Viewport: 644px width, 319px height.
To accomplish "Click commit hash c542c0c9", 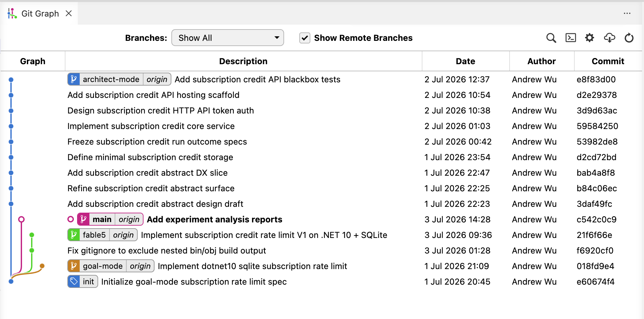I will [596, 219].
